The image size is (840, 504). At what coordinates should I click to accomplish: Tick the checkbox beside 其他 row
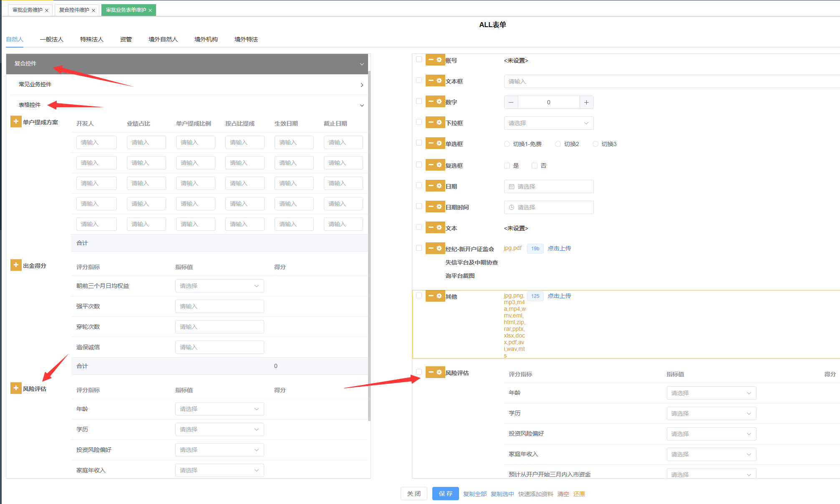click(x=419, y=295)
